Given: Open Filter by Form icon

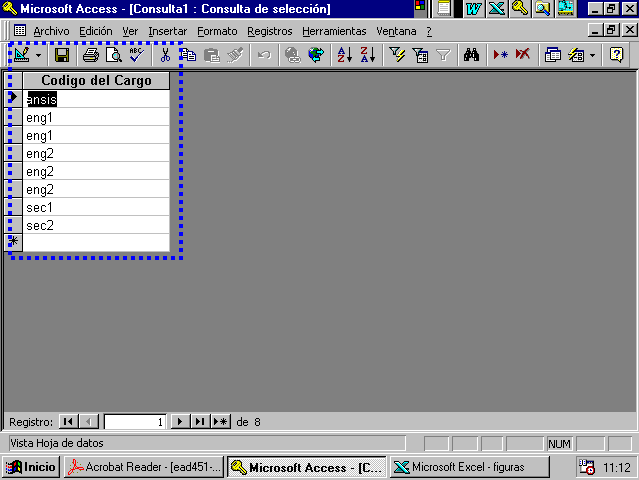Looking at the screenshot, I should 420,55.
